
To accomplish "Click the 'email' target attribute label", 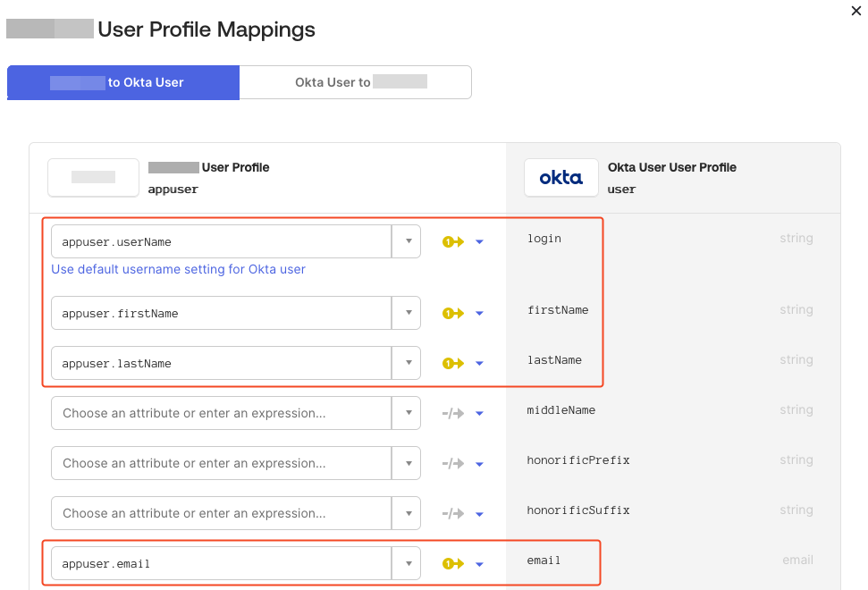I will point(544,560).
